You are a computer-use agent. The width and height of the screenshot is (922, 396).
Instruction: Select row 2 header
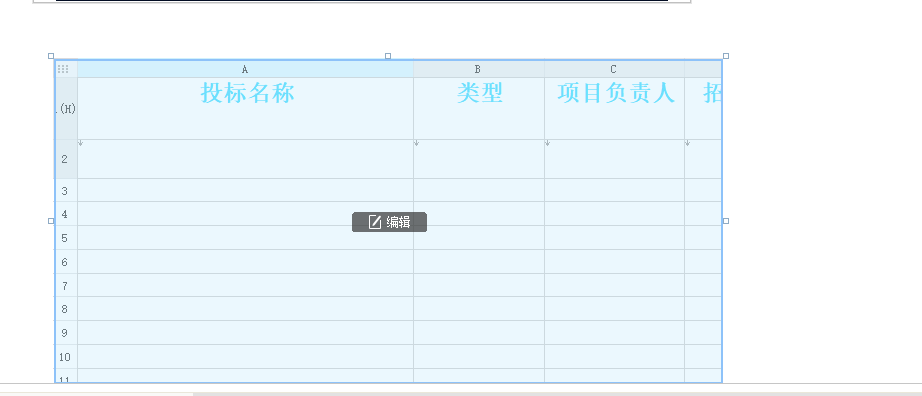click(66, 159)
